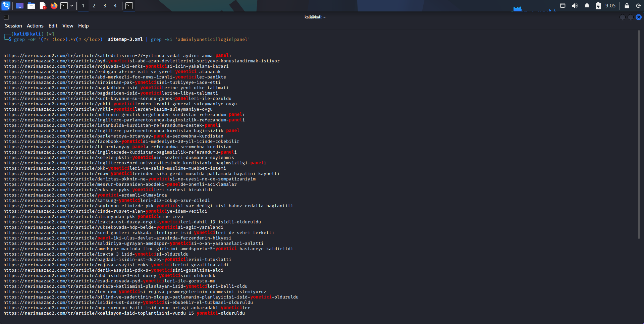Click the URL ending libya-talimati
Viewport: 644px width, 324px height.
[x=111, y=93]
